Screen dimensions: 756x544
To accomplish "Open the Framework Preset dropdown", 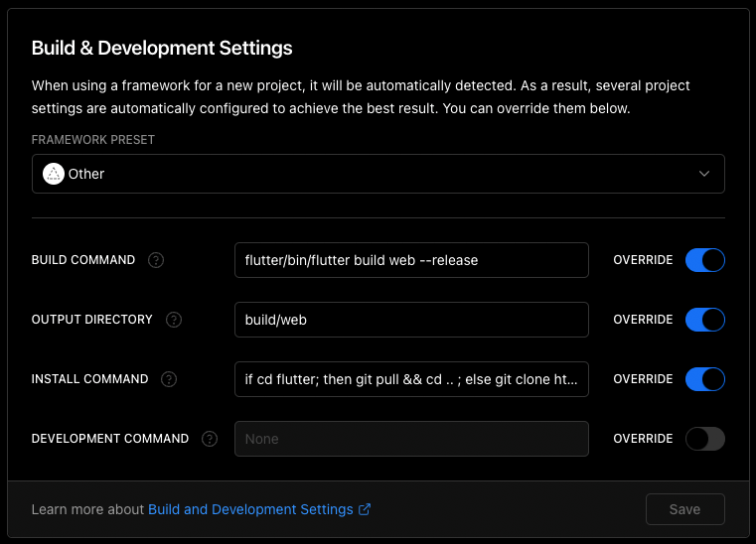I will pyautogui.click(x=378, y=174).
